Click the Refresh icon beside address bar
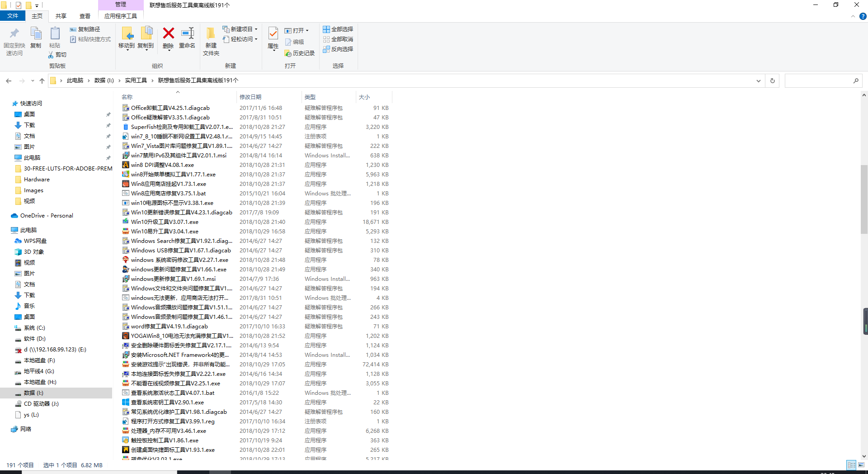Image resolution: width=868 pixels, height=474 pixels. [x=773, y=81]
